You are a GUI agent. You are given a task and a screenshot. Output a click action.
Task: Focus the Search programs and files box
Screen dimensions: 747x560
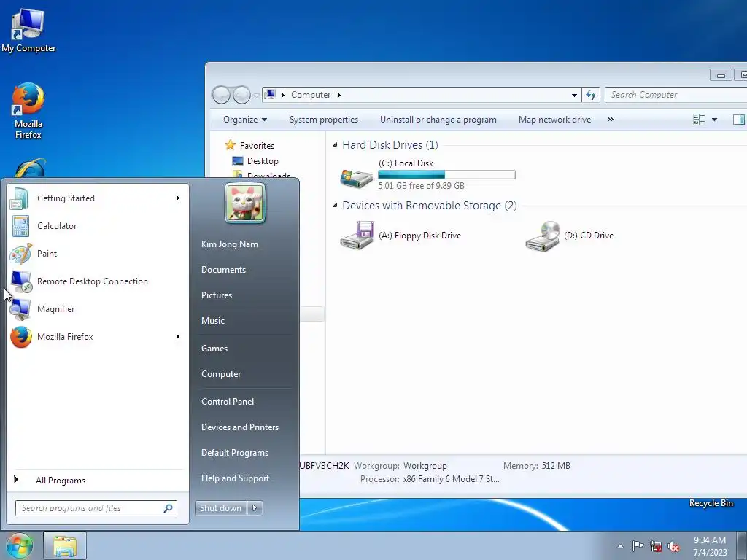96,508
